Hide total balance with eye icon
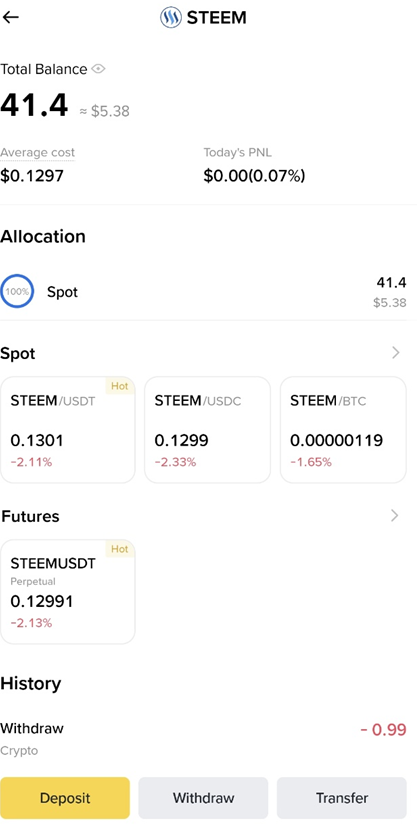This screenshot has width=417, height=831. coord(98,69)
